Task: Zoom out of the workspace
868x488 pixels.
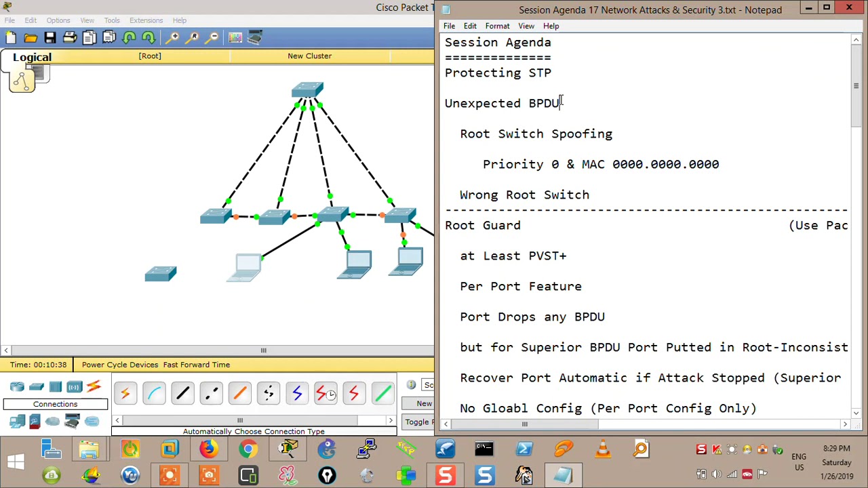Action: [x=213, y=38]
